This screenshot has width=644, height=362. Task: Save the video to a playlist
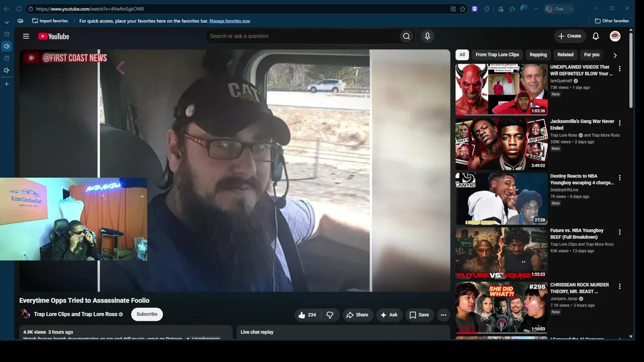point(420,315)
